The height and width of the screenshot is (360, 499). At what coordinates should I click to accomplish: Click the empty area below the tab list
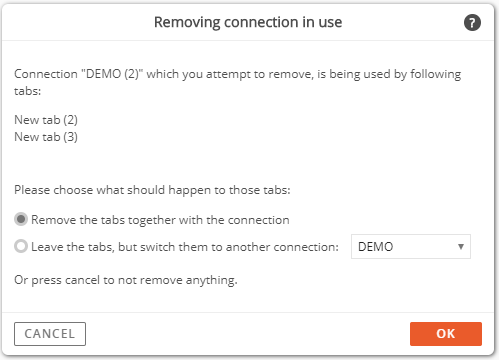click(x=248, y=163)
